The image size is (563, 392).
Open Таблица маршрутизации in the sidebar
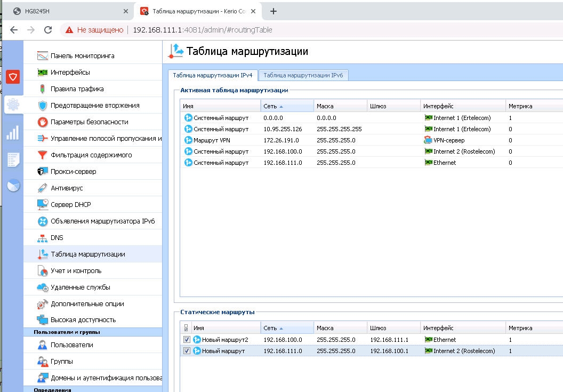tap(93, 254)
